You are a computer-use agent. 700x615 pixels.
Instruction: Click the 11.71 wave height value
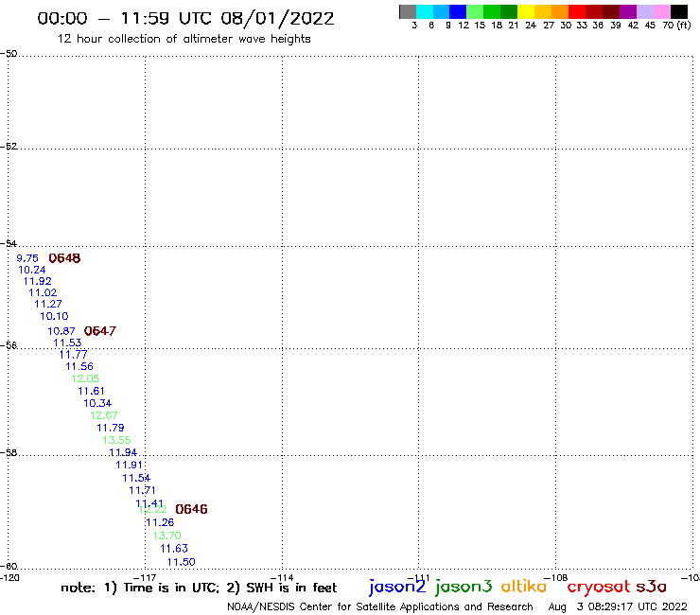(143, 490)
